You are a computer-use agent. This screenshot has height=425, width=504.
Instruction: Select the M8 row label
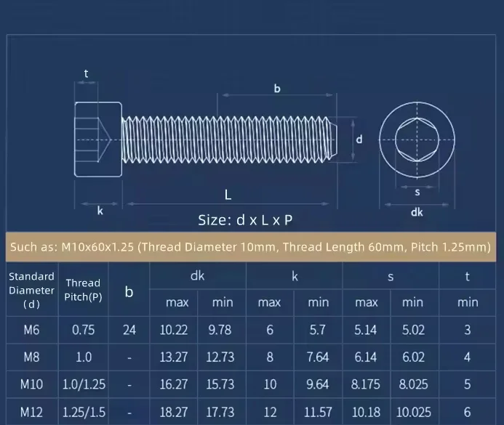click(x=31, y=357)
